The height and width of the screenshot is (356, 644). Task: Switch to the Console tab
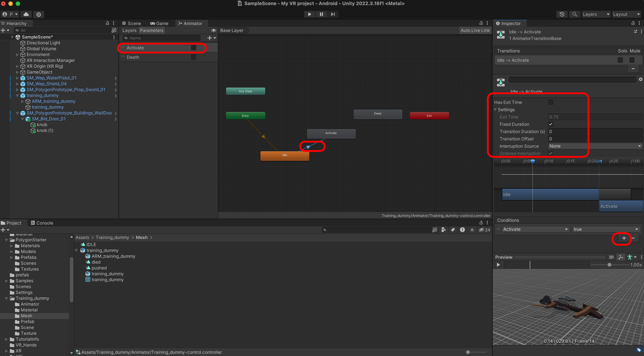(42, 223)
